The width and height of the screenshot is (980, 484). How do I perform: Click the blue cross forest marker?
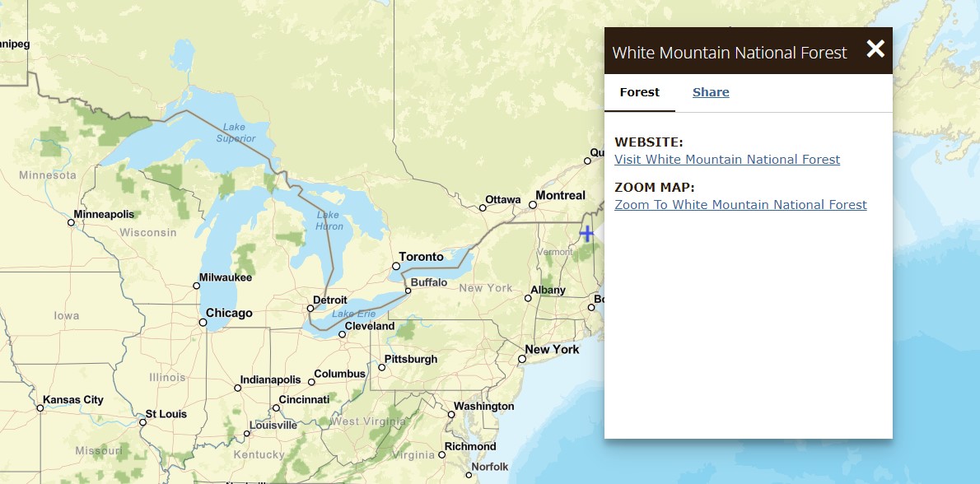[x=586, y=234]
